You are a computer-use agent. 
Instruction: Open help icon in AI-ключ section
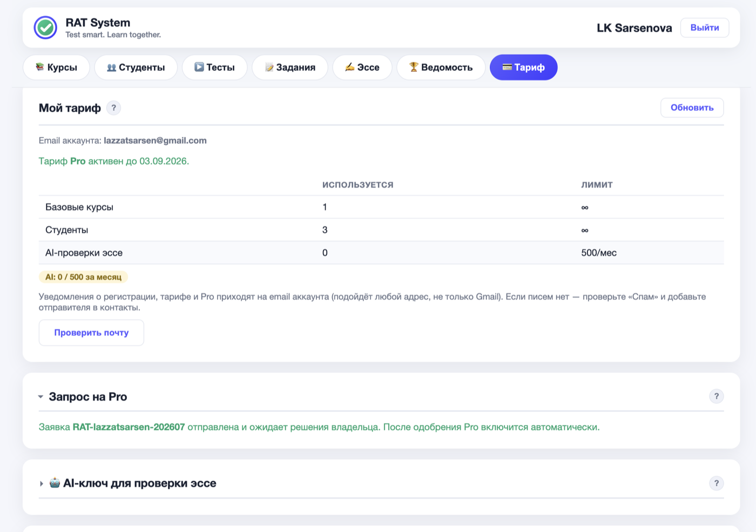716,483
